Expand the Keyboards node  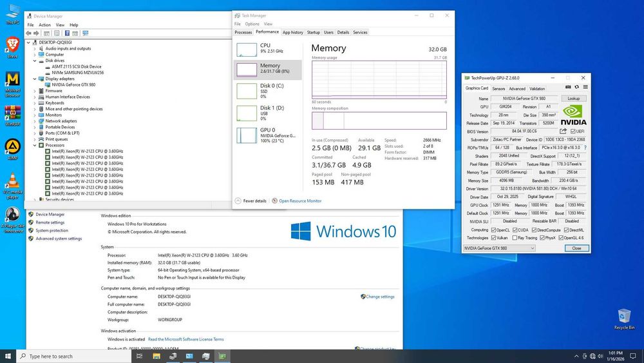point(35,103)
